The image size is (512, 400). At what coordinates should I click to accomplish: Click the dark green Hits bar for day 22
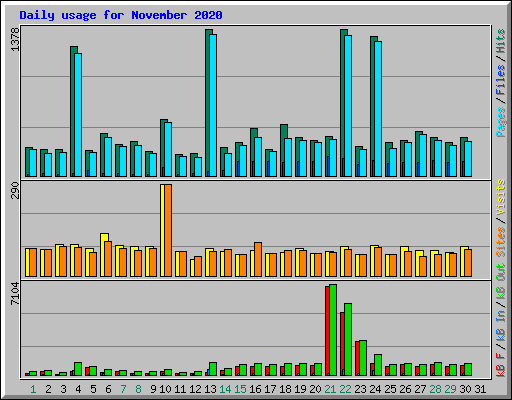[x=343, y=103]
